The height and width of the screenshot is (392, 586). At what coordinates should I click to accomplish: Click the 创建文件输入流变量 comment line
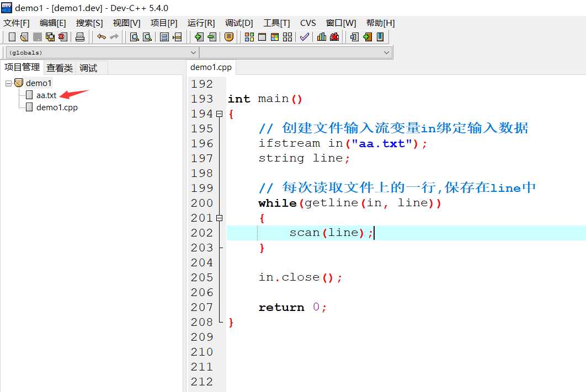point(393,129)
